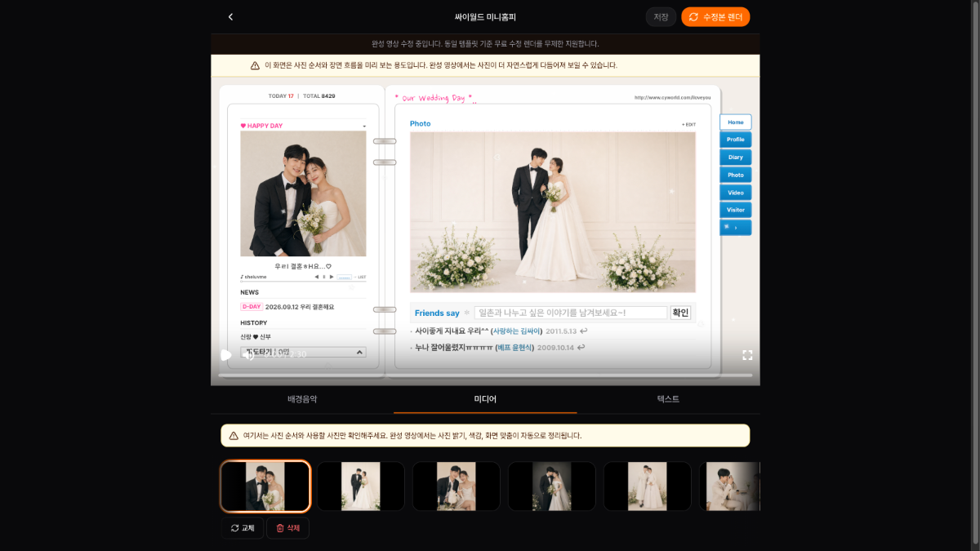The width and height of the screenshot is (980, 551).
Task: Click the Friends say message input field
Action: 571,313
